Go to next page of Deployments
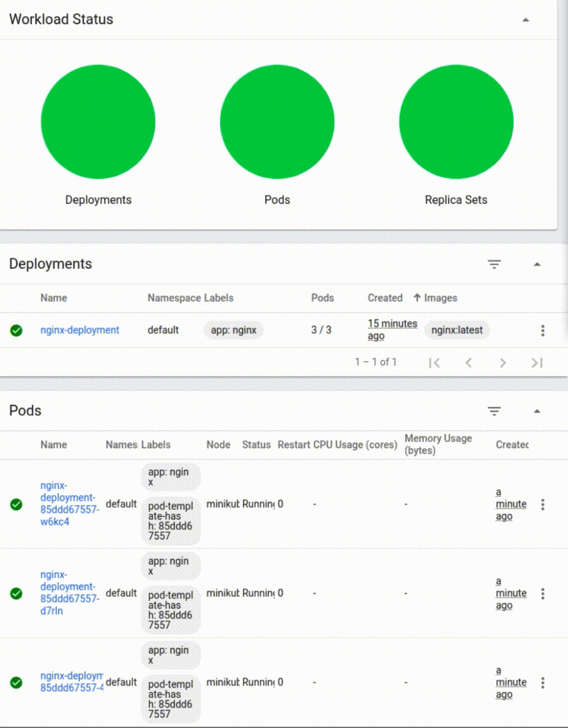 [502, 363]
